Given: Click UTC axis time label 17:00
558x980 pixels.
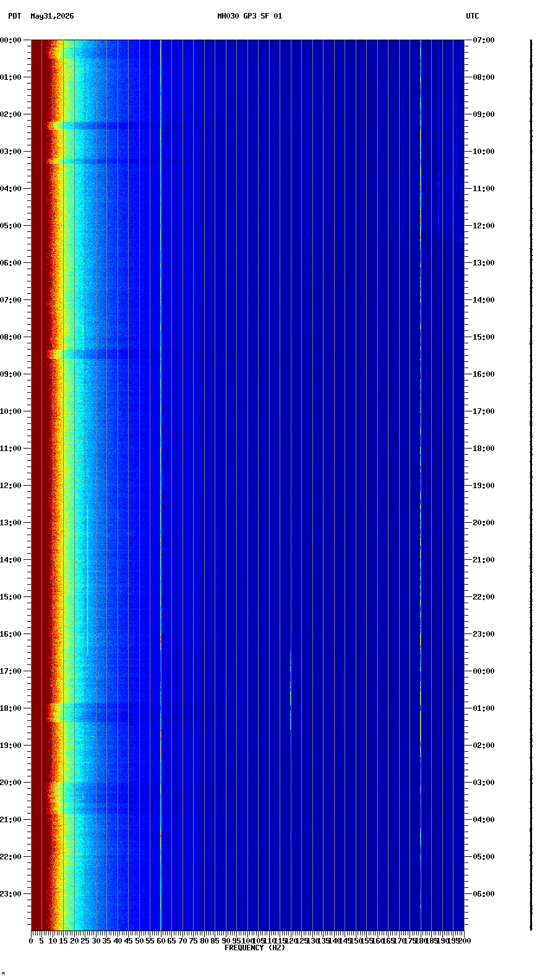Looking at the screenshot, I should (x=484, y=411).
